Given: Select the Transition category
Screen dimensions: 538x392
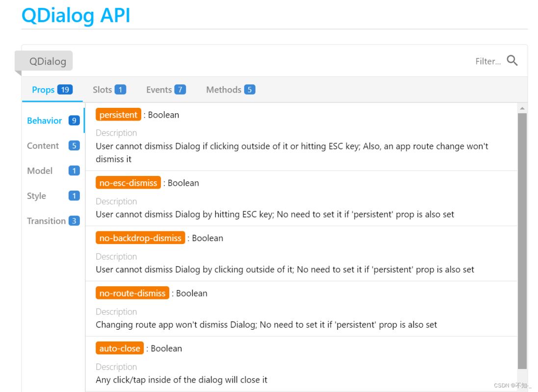Looking at the screenshot, I should point(53,220).
